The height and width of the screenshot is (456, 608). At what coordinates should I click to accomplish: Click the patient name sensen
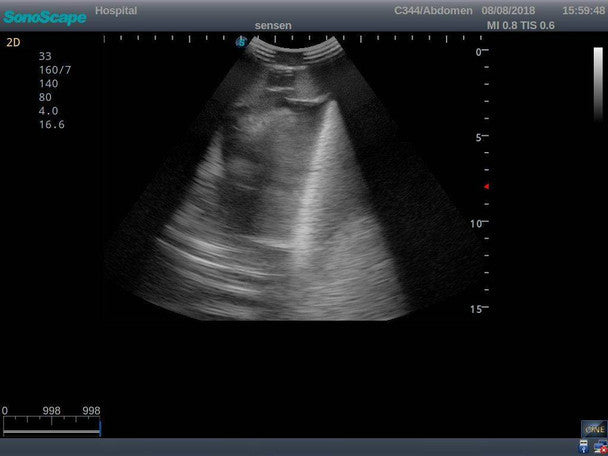273,26
